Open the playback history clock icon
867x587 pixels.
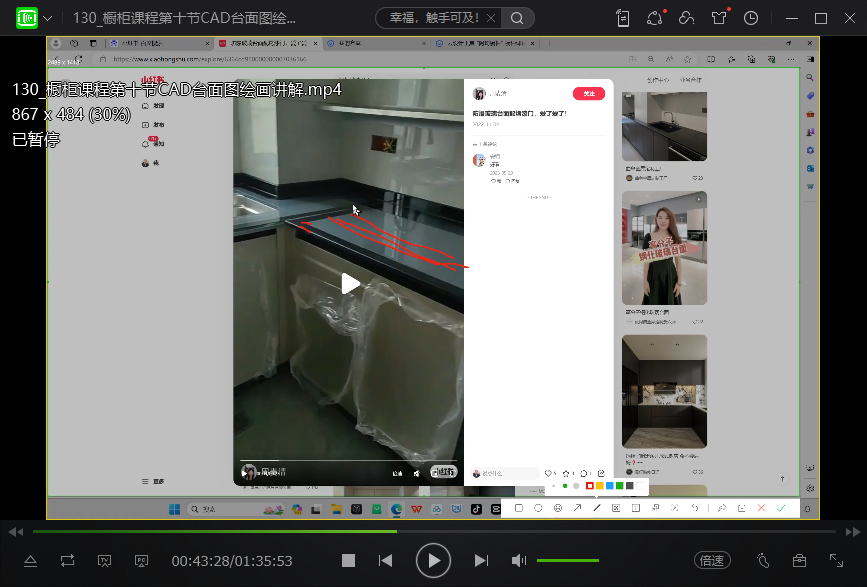pos(751,18)
